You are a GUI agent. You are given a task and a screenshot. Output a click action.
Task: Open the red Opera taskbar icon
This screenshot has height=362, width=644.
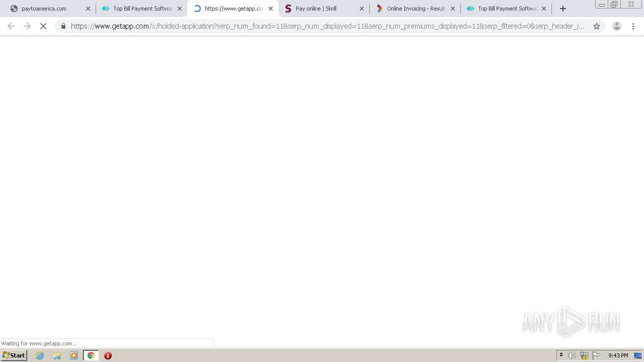pos(108,355)
